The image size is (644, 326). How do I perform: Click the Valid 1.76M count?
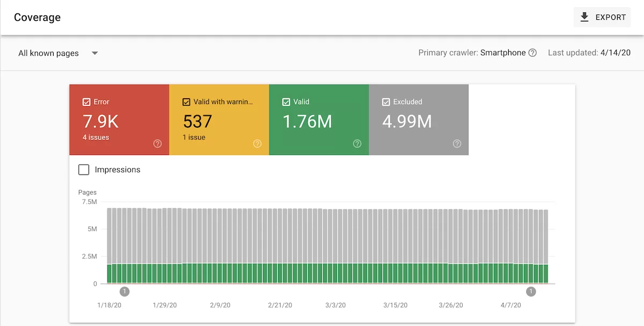pyautogui.click(x=307, y=122)
